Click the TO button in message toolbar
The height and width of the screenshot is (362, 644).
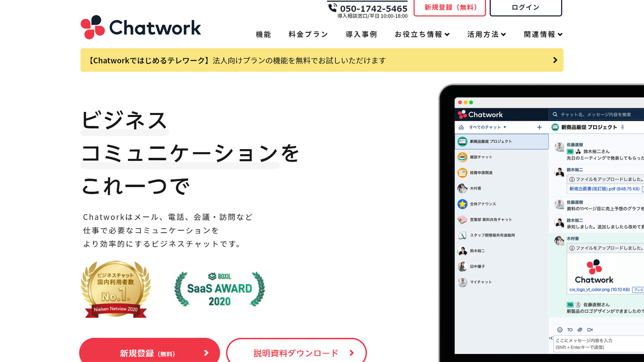point(570,330)
